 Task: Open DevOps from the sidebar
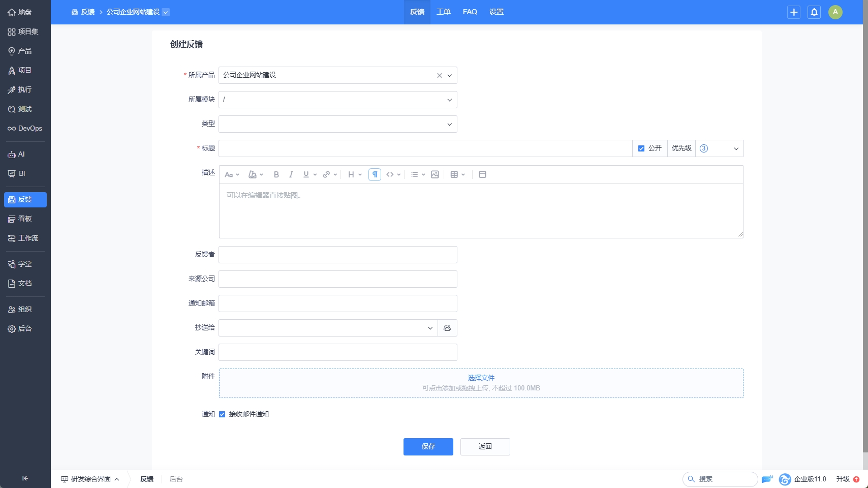(x=25, y=128)
